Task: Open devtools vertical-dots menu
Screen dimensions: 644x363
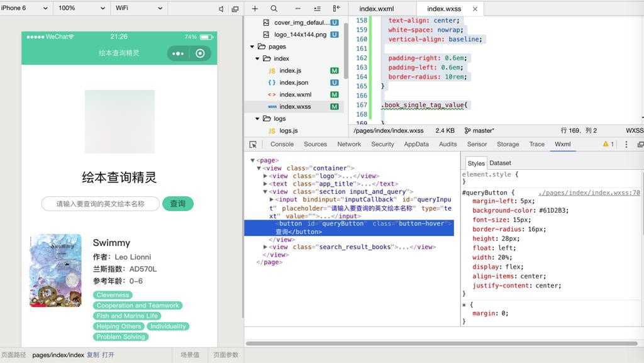Action: tap(626, 144)
